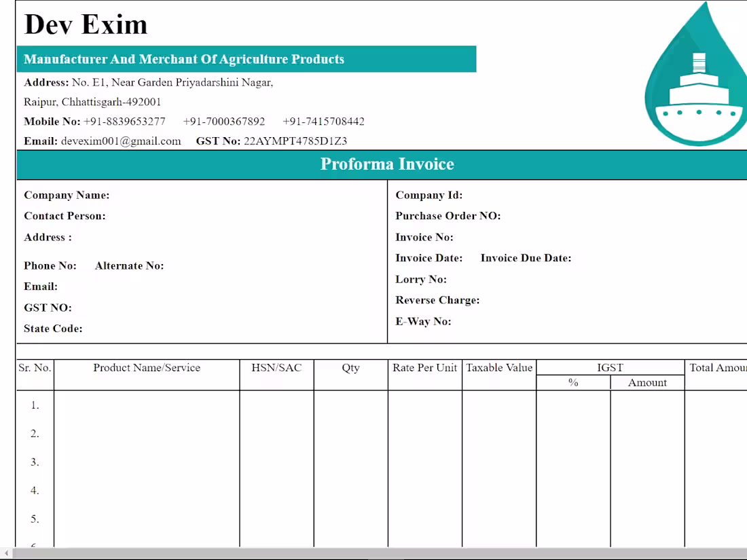Viewport: 747px width, 560px height.
Task: Click the Dev Exim company title
Action: 86,24
